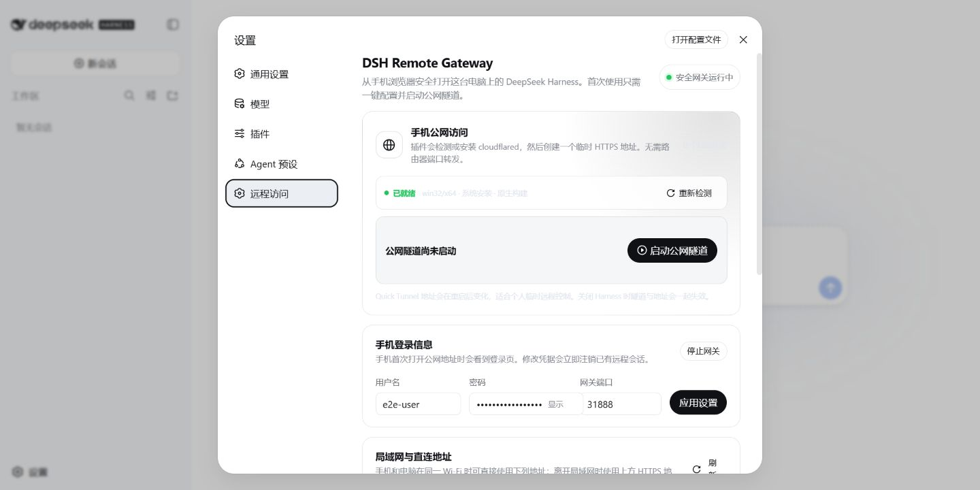980x490 pixels.
Task: Click the globe icon beside 手机公网访问
Action: point(389,145)
